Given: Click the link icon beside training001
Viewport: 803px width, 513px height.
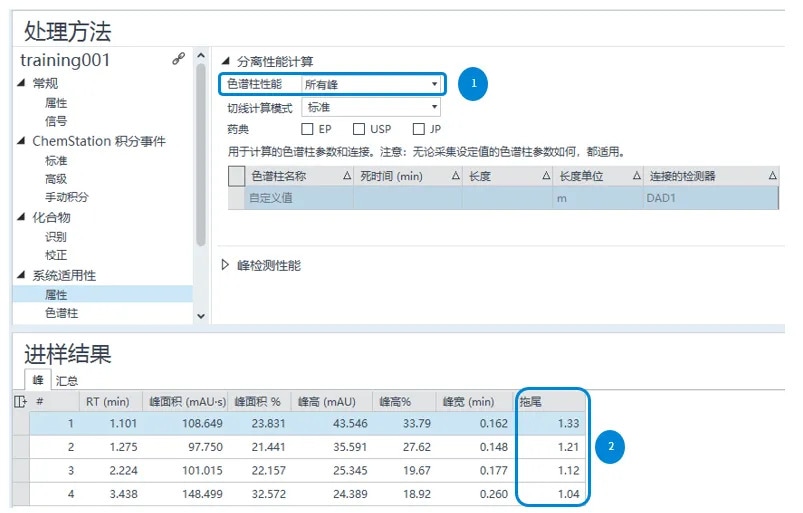Looking at the screenshot, I should pos(179,60).
